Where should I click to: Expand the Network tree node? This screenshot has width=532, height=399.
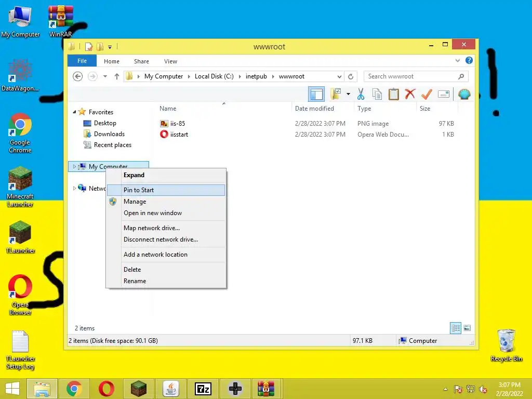click(x=74, y=188)
